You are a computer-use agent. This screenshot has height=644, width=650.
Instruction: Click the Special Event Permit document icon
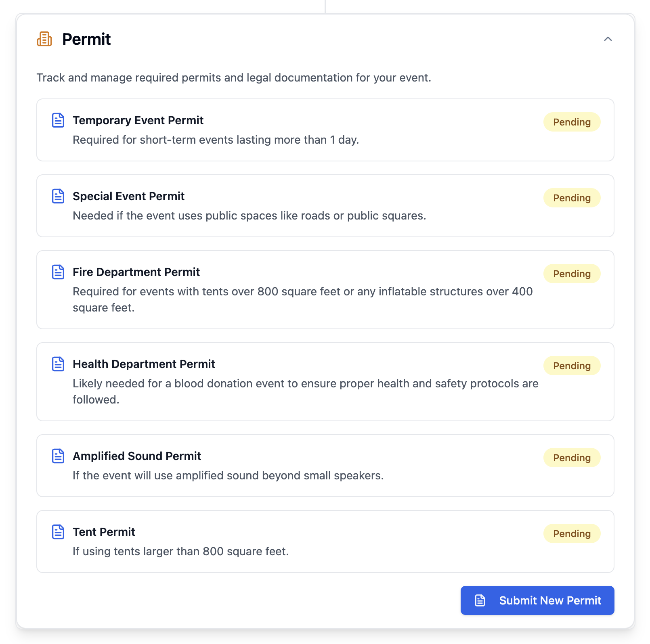pos(58,196)
